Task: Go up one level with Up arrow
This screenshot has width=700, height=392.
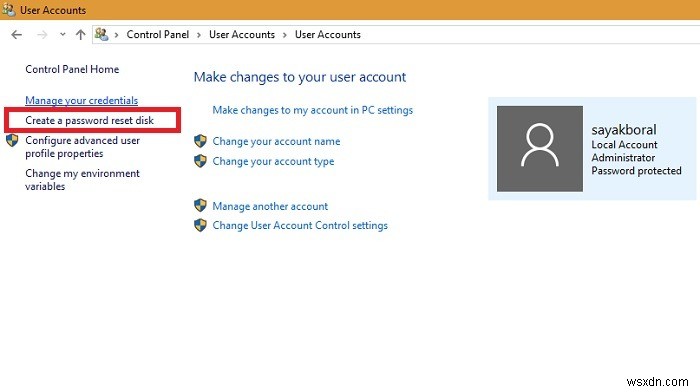Action: point(80,34)
